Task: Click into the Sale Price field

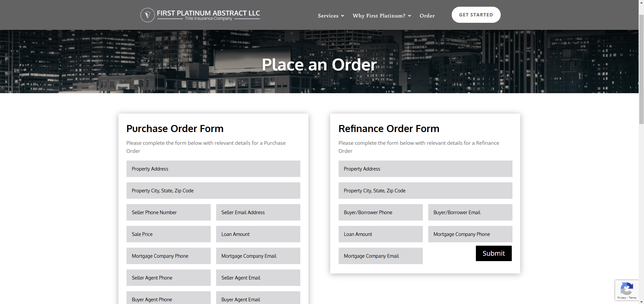Action: (168, 234)
